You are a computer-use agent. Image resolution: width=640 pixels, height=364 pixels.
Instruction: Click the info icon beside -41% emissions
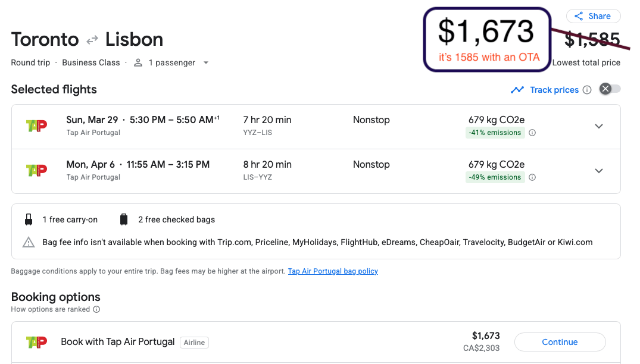[532, 133]
